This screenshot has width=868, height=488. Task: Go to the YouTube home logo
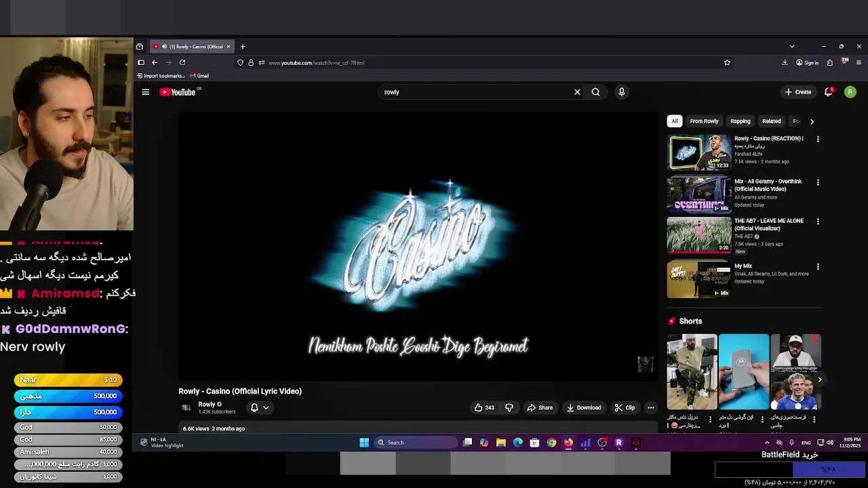click(178, 92)
